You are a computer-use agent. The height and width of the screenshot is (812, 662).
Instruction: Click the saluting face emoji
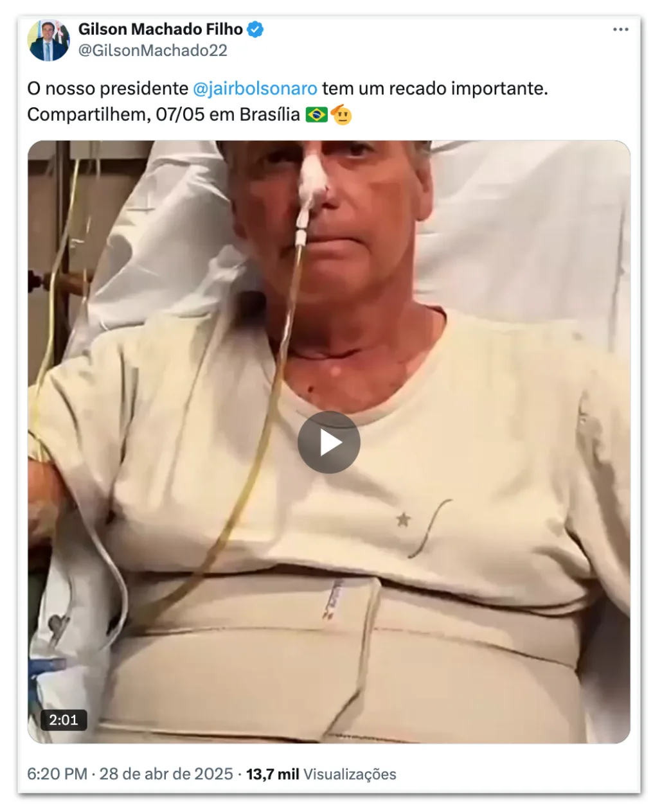(342, 115)
